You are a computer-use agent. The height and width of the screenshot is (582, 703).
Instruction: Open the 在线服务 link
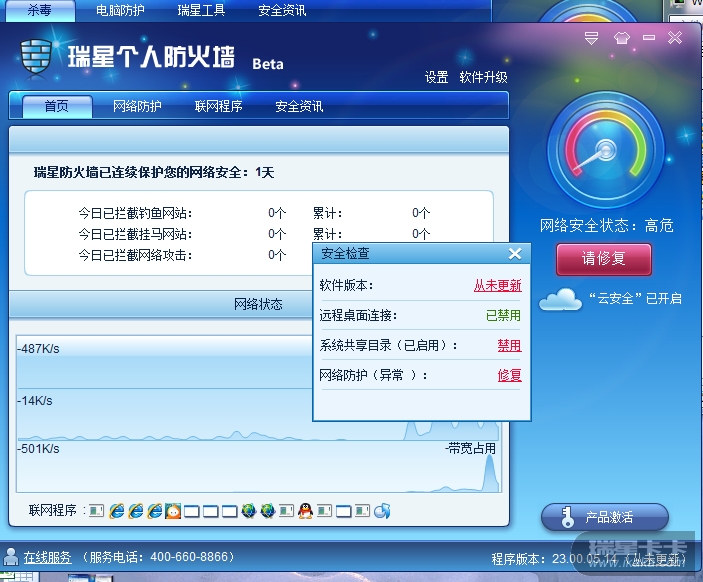click(x=48, y=557)
